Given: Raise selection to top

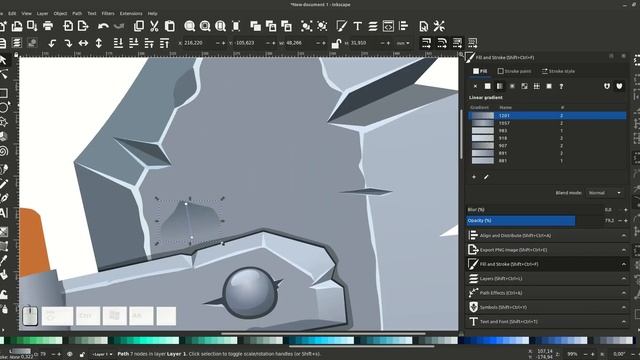Looking at the screenshot, I should [x=164, y=43].
